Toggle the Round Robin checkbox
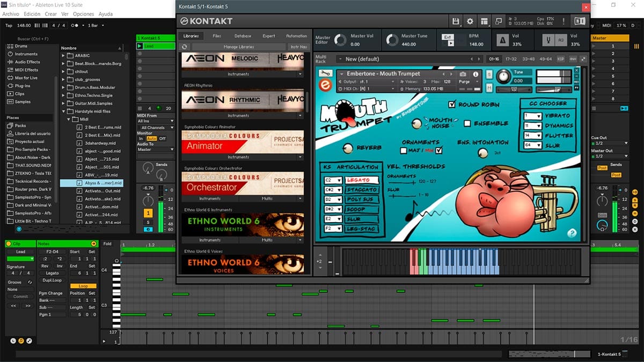 (x=452, y=105)
